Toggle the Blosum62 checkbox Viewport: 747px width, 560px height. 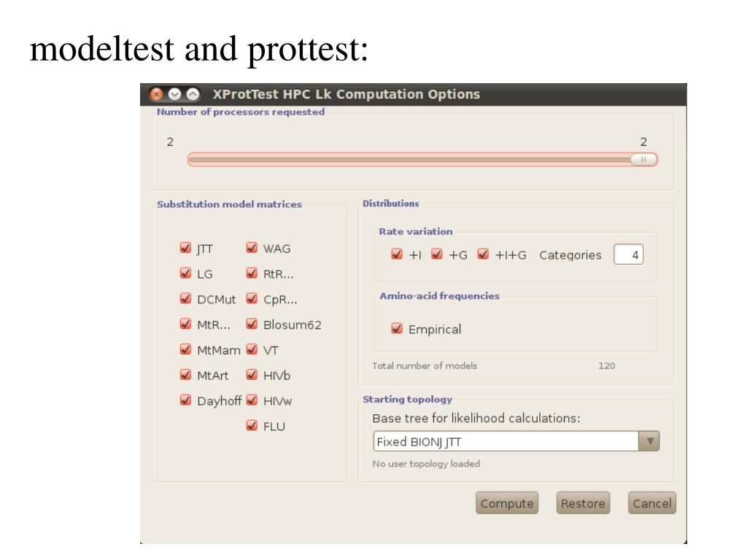pyautogui.click(x=252, y=324)
